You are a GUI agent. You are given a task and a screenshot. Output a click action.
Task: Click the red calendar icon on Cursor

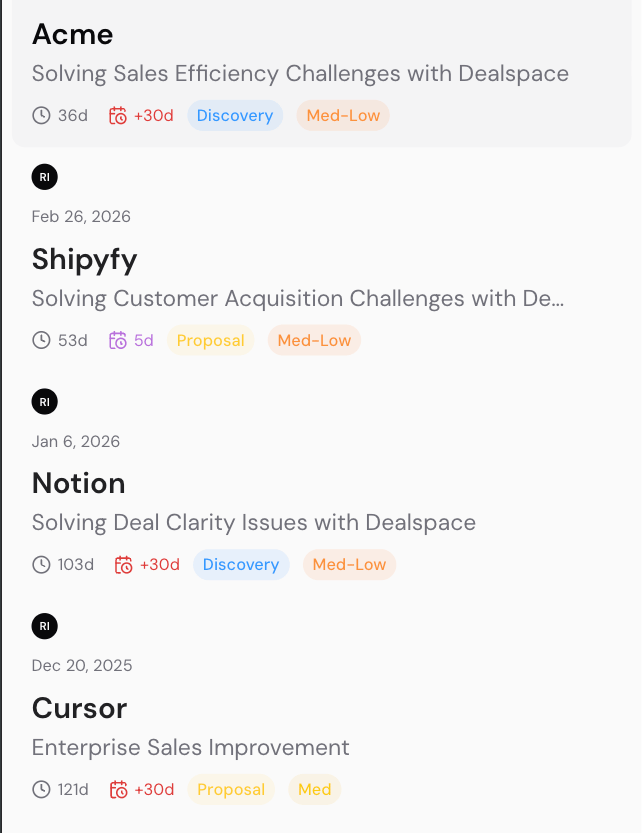pos(118,790)
